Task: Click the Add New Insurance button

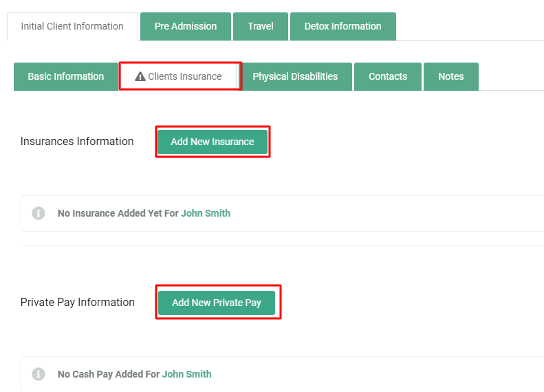Action: click(x=213, y=142)
